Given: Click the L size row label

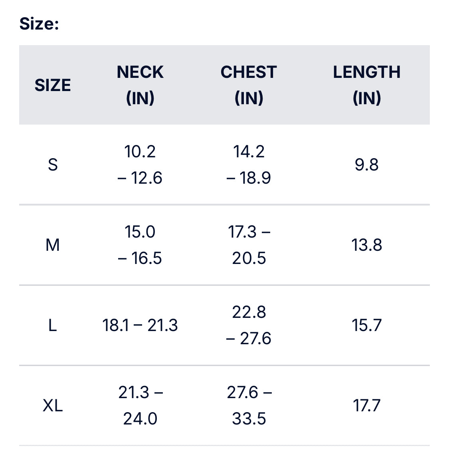Looking at the screenshot, I should pyautogui.click(x=53, y=325).
